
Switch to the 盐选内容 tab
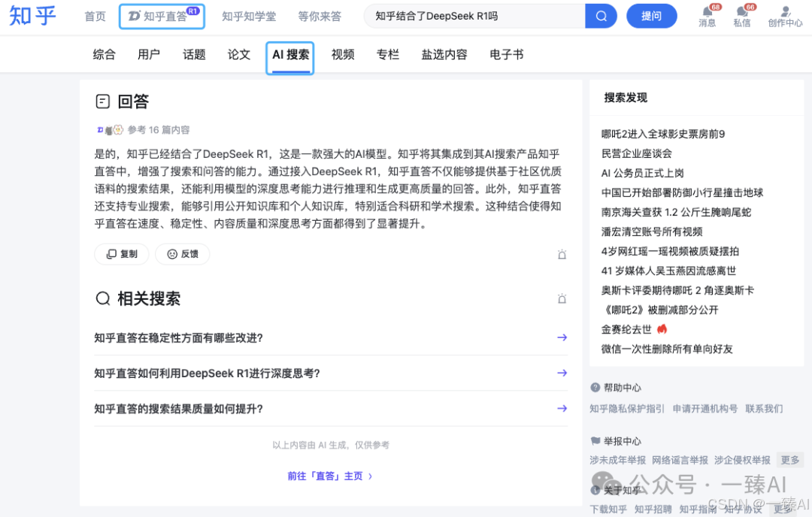point(444,54)
